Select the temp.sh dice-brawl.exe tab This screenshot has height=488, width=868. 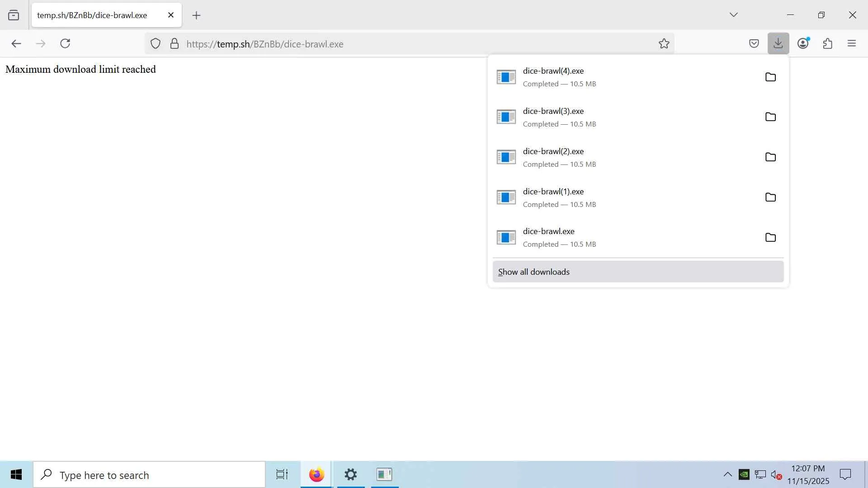(x=92, y=15)
